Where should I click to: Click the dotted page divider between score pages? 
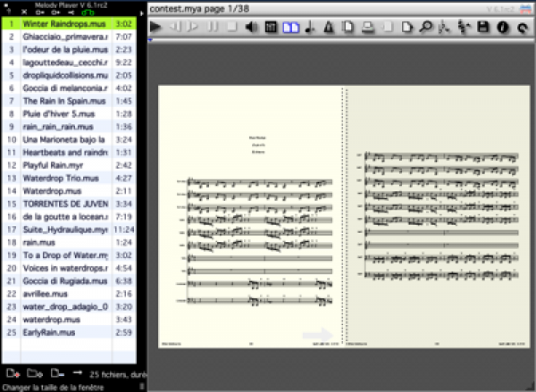tap(345, 214)
